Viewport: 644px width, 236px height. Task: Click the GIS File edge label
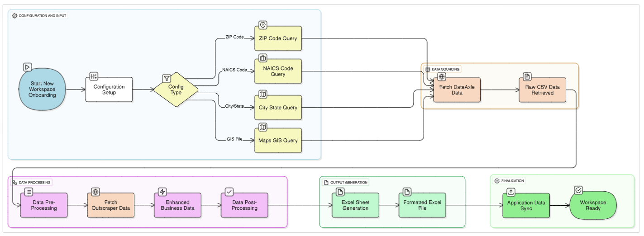tap(235, 139)
